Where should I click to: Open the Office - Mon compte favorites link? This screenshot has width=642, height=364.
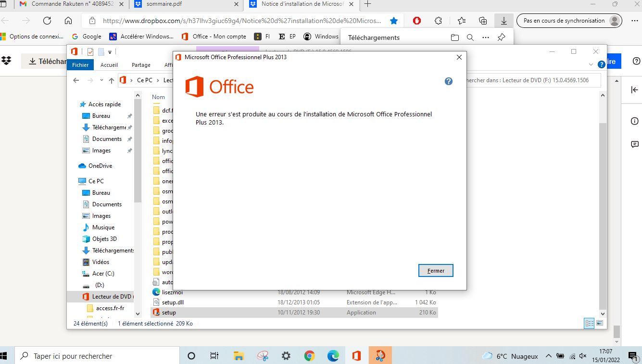(219, 36)
